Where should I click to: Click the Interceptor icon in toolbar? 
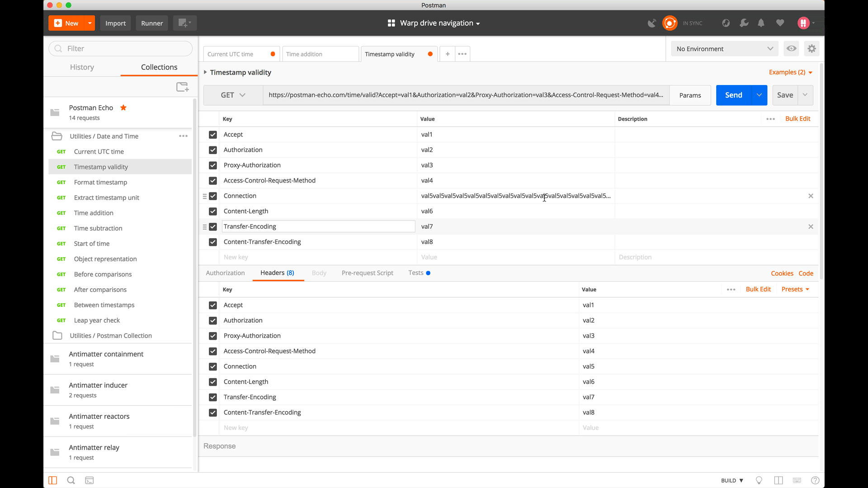tap(651, 23)
